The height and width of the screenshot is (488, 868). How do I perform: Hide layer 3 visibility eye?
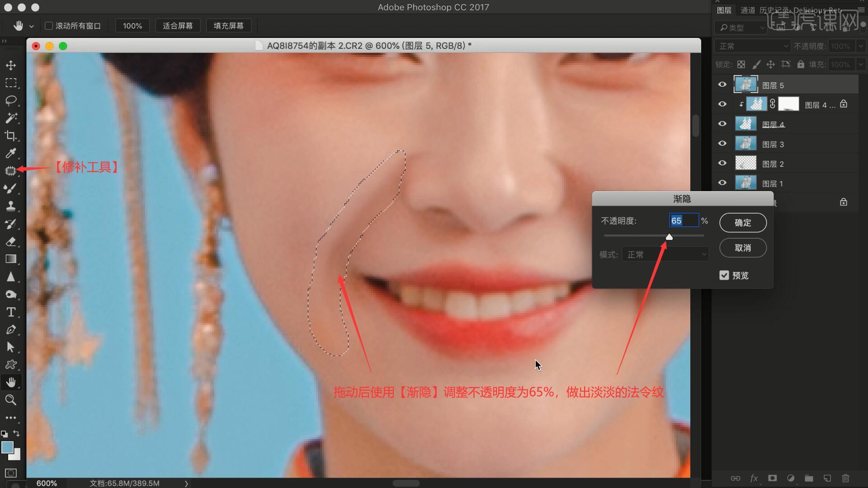722,144
